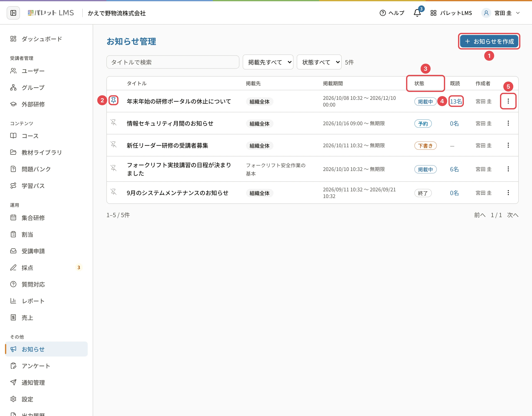Open コース in the sidebar

[46, 136]
